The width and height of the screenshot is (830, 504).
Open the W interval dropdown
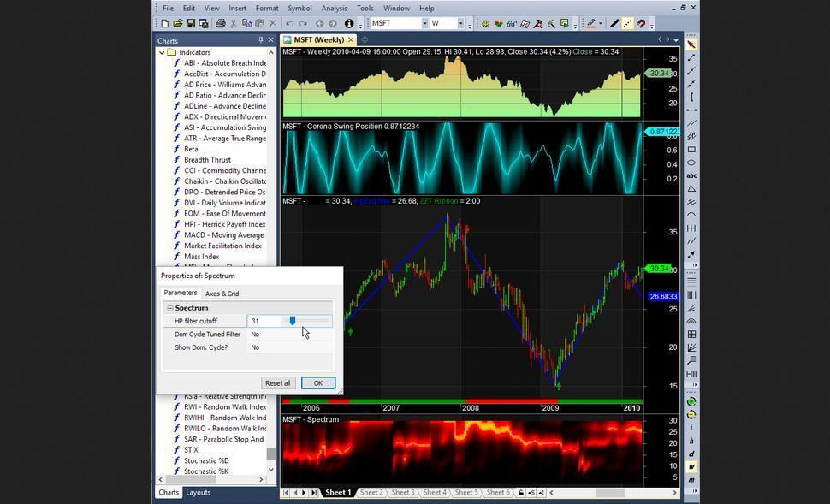[x=460, y=23]
